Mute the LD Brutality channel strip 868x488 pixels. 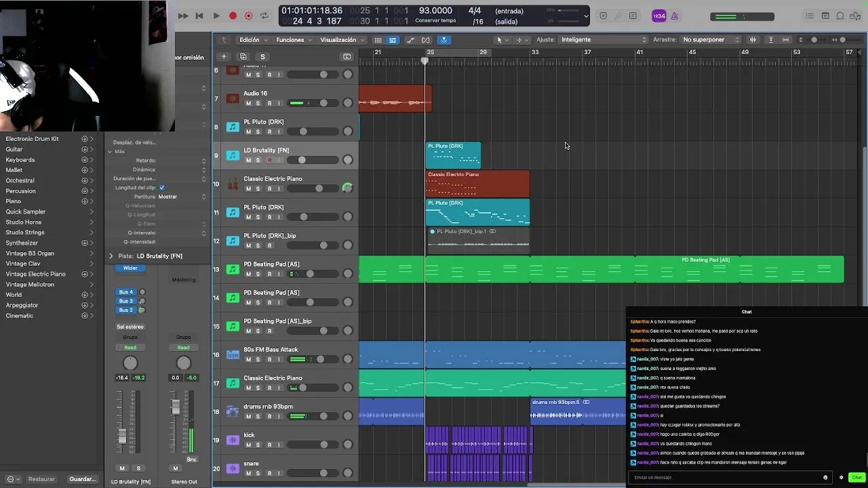[x=122, y=468]
